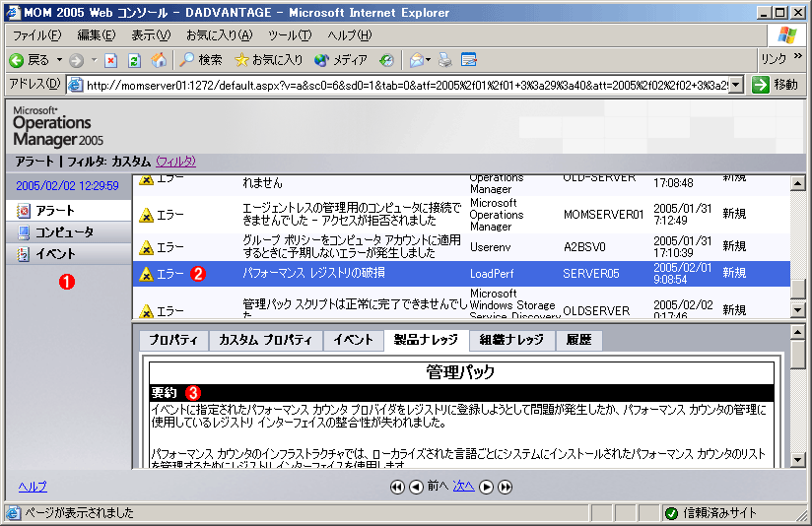The height and width of the screenshot is (526, 812).
Task: Click the Mail envelope icon
Action: coord(417,60)
